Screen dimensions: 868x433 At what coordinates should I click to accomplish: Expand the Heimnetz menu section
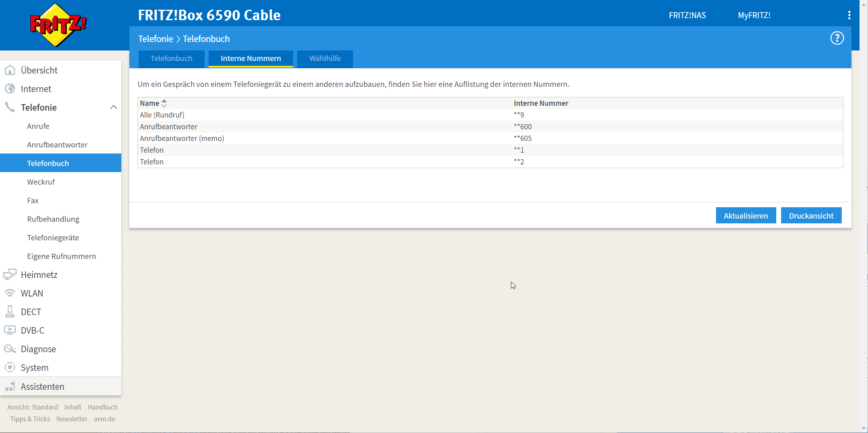coord(39,275)
